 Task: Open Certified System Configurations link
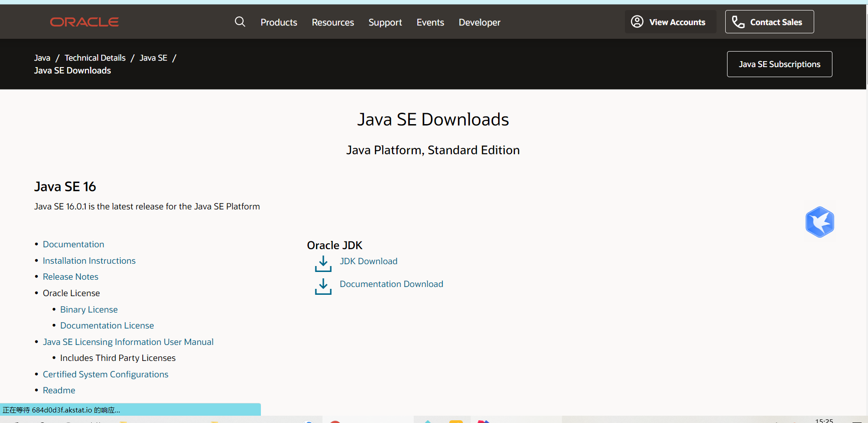(x=105, y=374)
